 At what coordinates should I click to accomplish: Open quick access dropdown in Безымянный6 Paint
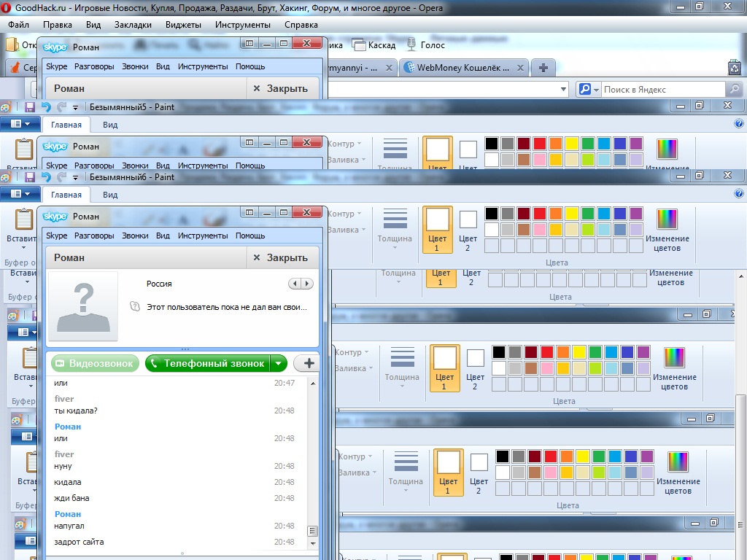[x=75, y=178]
